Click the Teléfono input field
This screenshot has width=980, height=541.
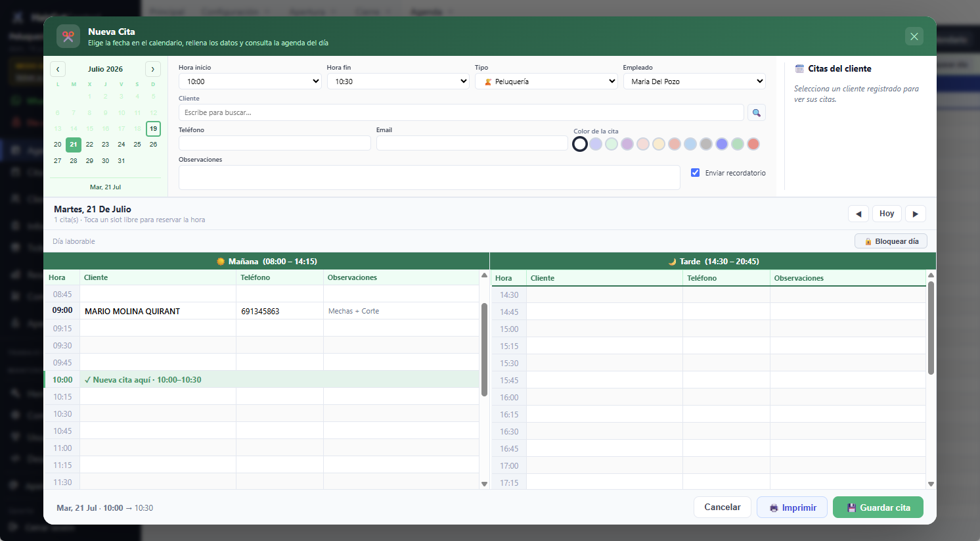click(275, 143)
